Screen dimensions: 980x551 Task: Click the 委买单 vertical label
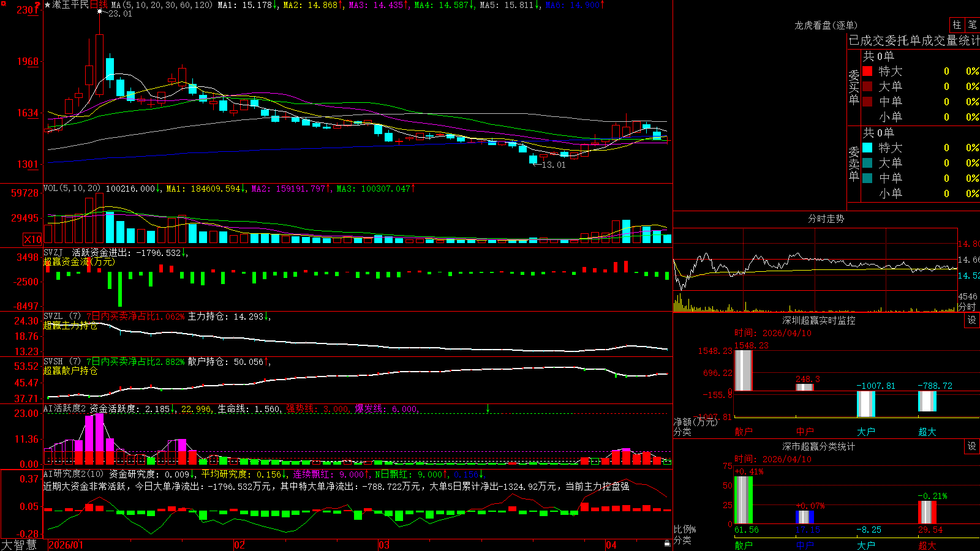click(854, 87)
